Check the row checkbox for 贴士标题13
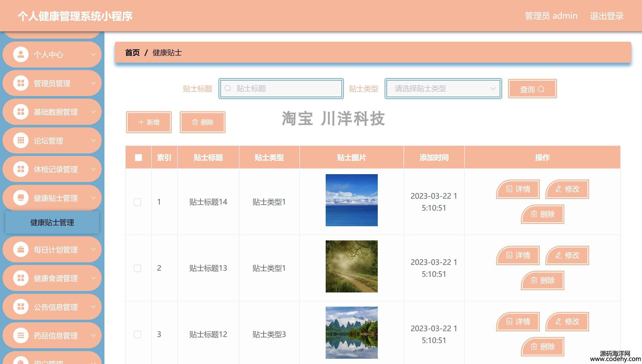The width and height of the screenshot is (642, 364). point(137,268)
